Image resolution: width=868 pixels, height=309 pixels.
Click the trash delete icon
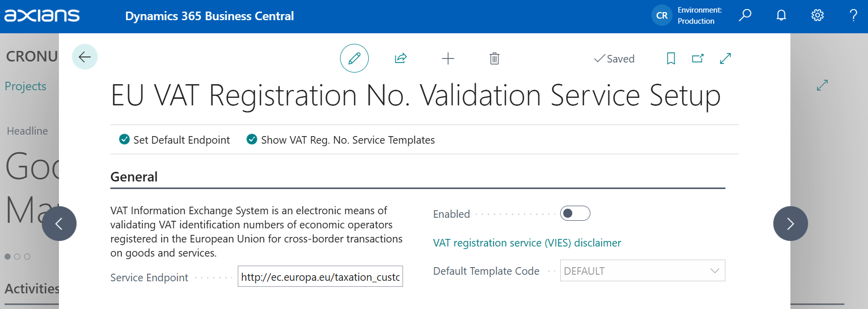click(494, 58)
